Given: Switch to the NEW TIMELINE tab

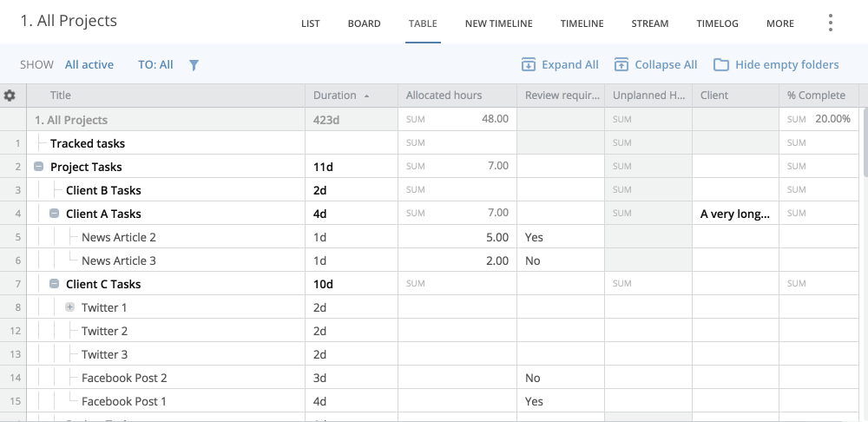Looking at the screenshot, I should click(498, 23).
